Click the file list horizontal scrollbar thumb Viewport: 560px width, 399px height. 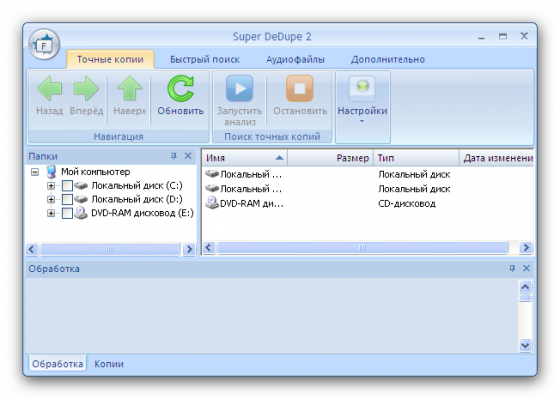(362, 248)
